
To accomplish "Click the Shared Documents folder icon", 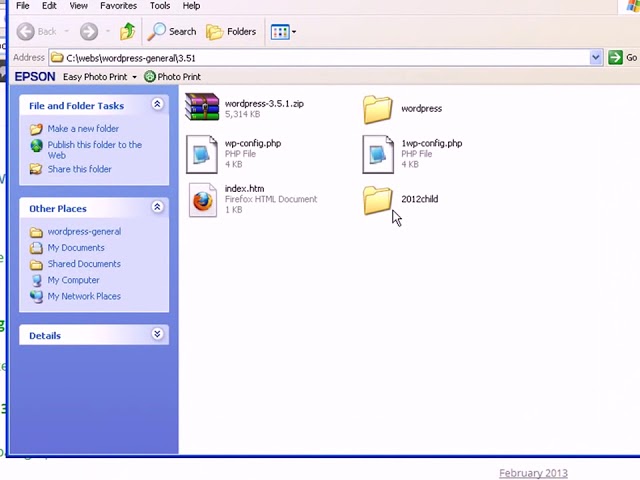I will (x=36, y=264).
